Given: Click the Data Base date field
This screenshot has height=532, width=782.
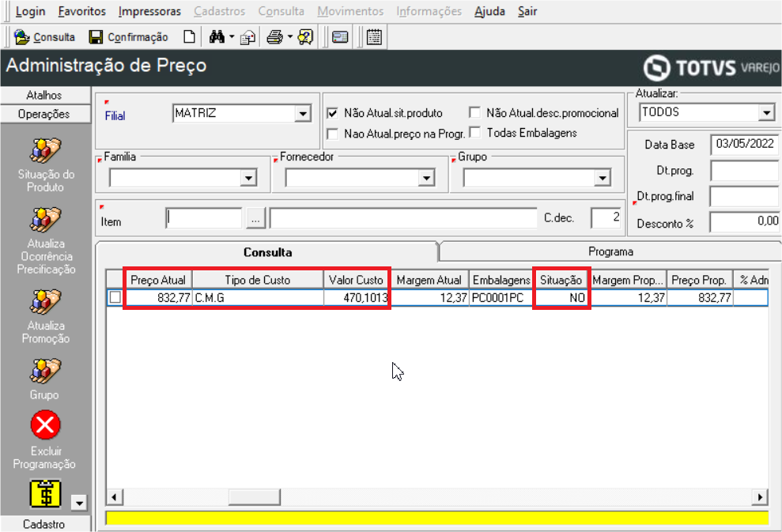Looking at the screenshot, I should coord(745,145).
